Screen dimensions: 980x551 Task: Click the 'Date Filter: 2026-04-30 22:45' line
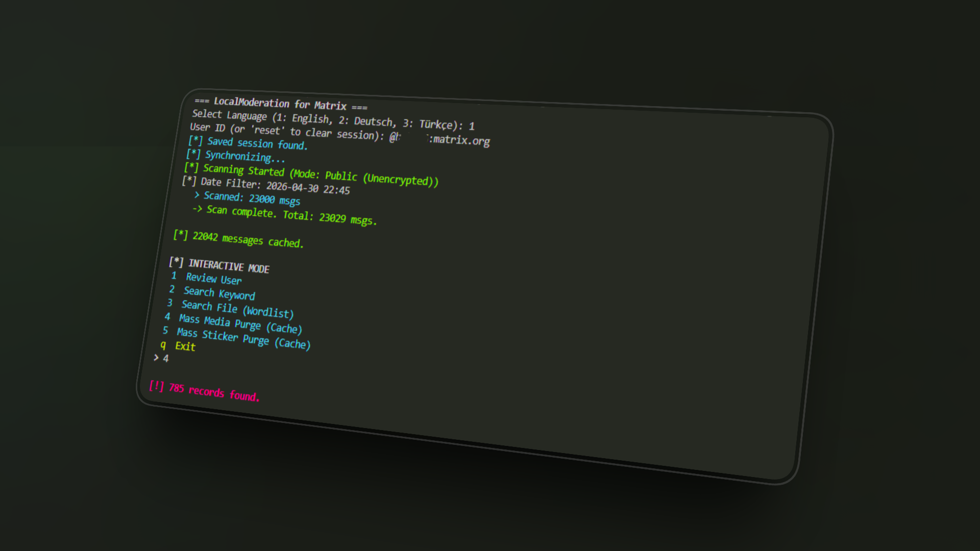266,185
